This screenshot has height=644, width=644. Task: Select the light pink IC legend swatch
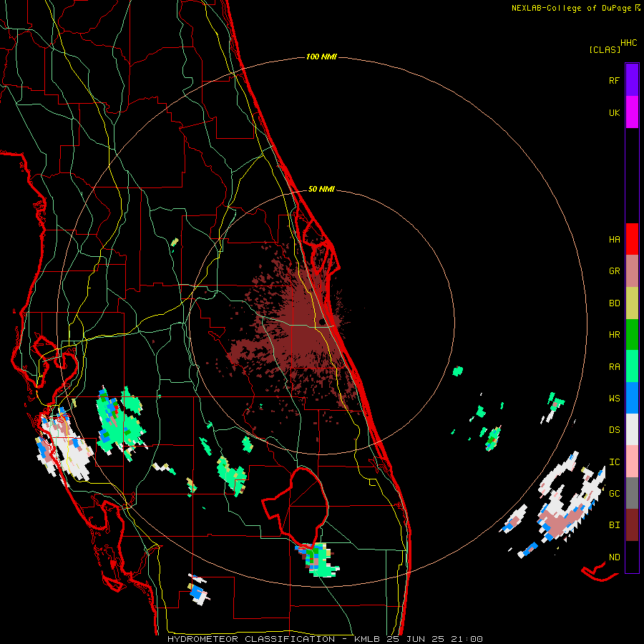[632, 462]
